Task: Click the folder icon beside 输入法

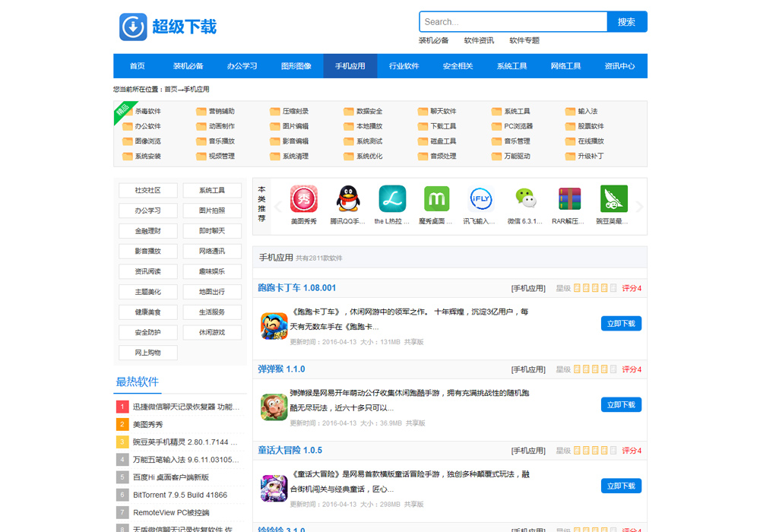Action: [570, 112]
